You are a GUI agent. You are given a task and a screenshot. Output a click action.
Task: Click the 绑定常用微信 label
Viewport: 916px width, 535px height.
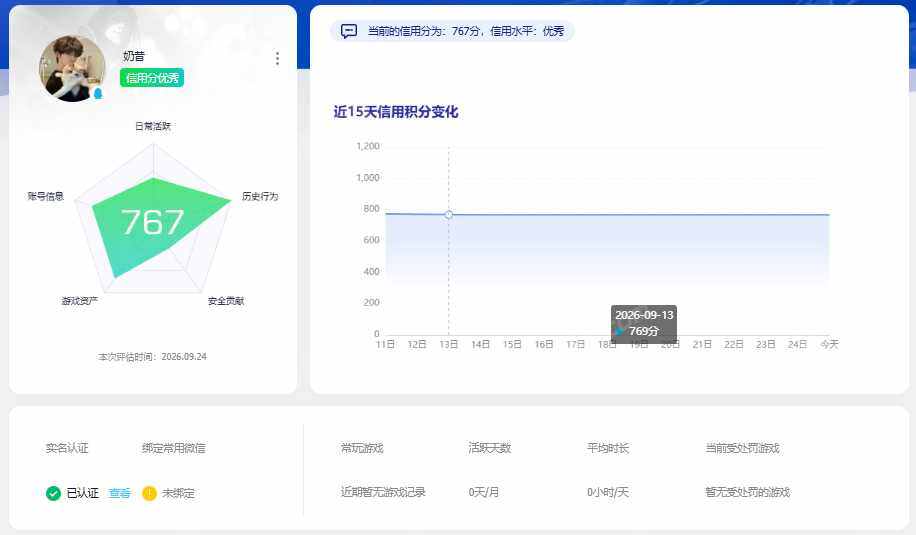point(174,448)
